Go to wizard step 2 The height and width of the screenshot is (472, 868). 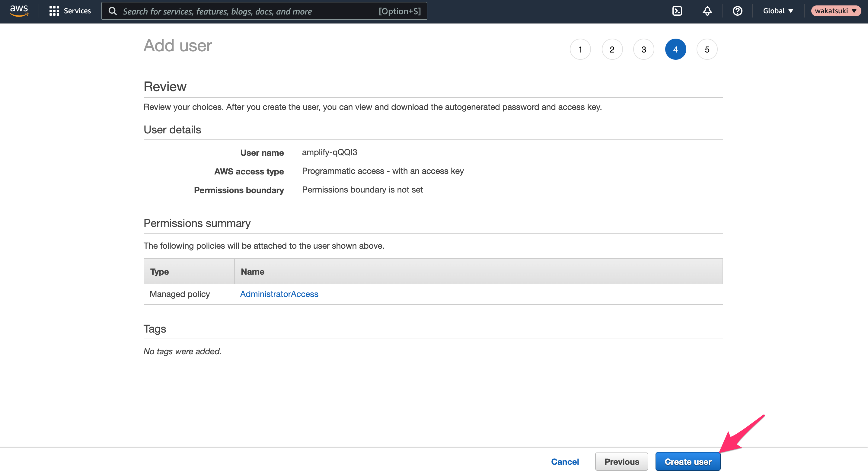tap(612, 49)
